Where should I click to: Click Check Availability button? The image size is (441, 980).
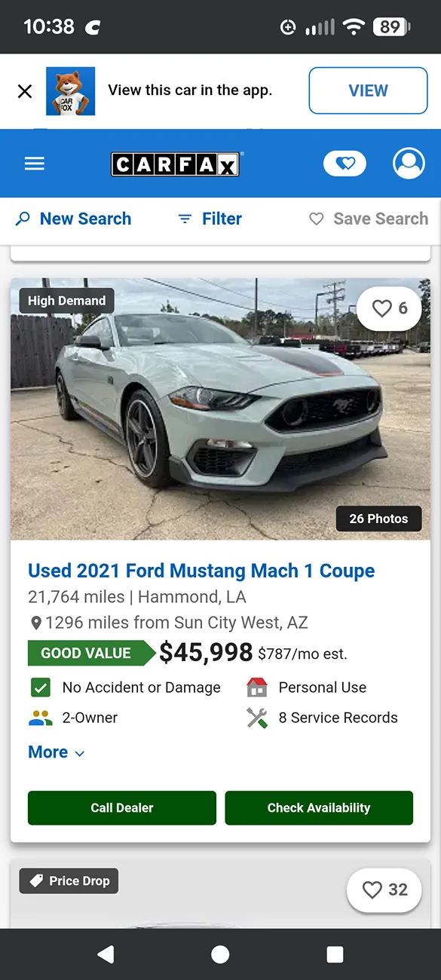click(319, 807)
